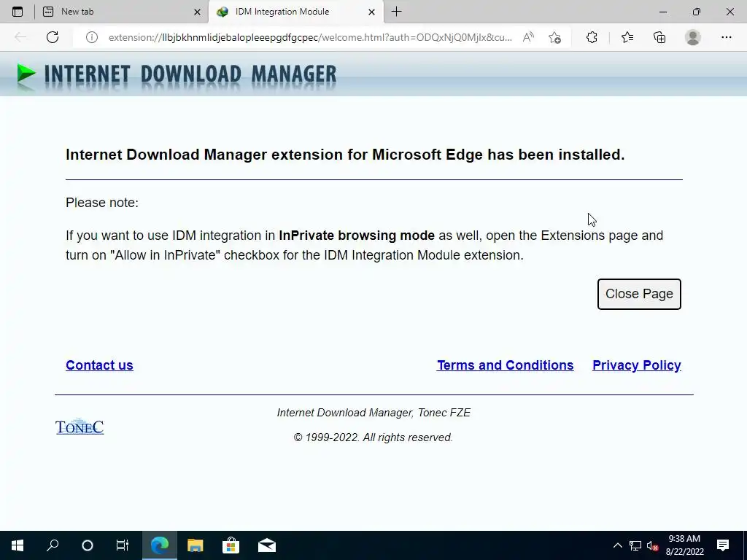Screen dimensions: 747x560
Task: Click the 'InPrivate browsing mode' bold text
Action: click(x=356, y=236)
